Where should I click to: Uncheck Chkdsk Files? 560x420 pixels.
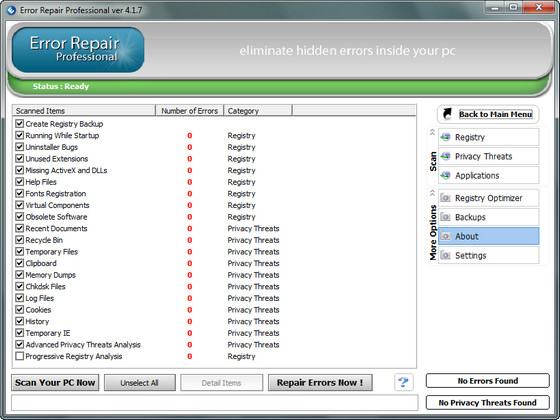20,286
